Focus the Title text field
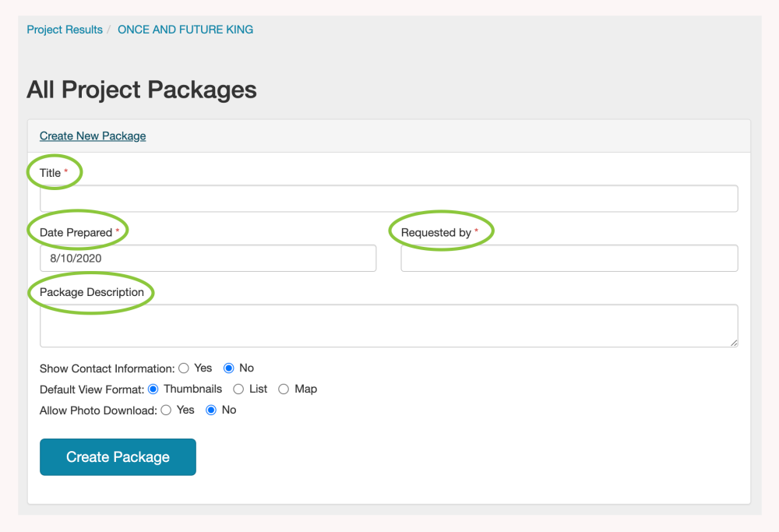779x532 pixels. [x=389, y=199]
